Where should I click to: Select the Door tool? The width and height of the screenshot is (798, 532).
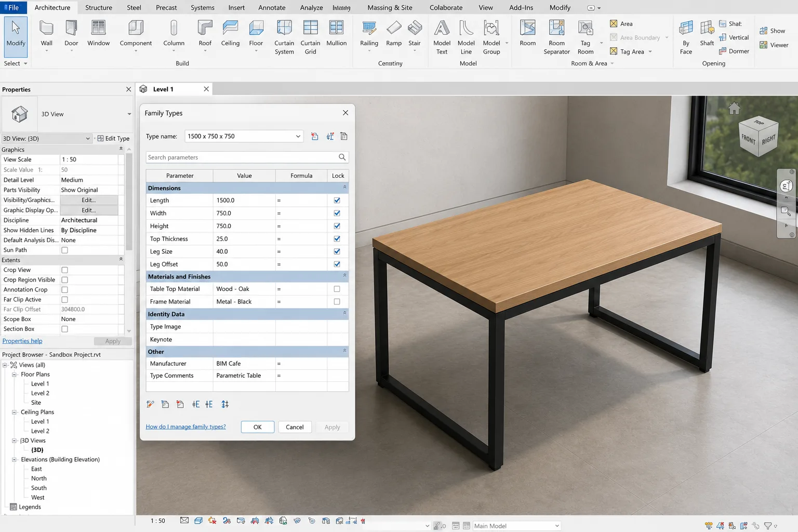71,34
